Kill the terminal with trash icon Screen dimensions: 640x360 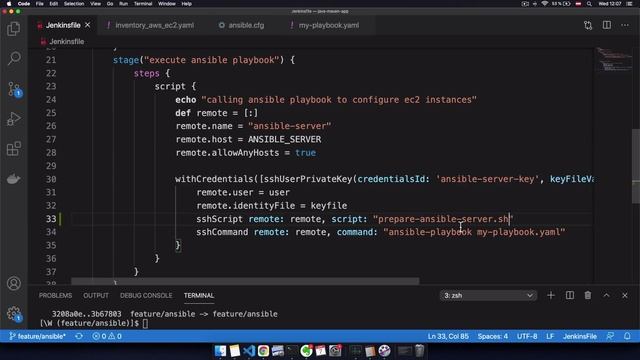tap(588, 295)
